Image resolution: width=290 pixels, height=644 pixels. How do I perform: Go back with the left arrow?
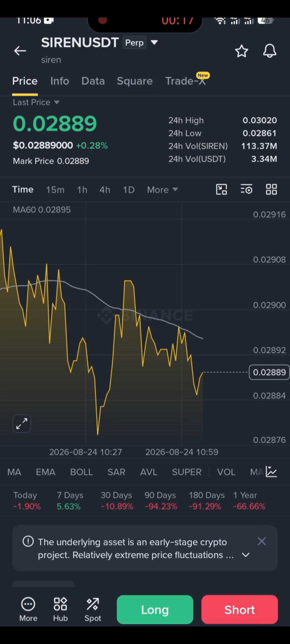pyautogui.click(x=20, y=51)
